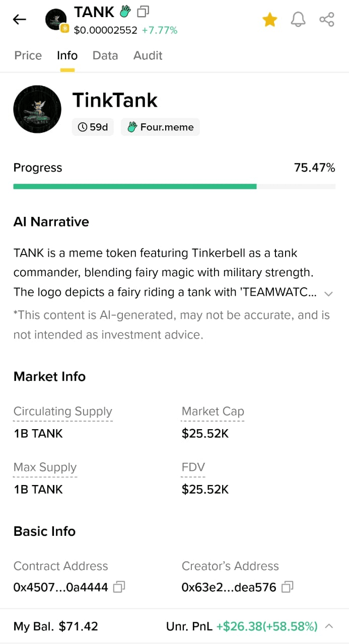Image resolution: width=349 pixels, height=644 pixels.
Task: Copy token name icon beside TANK
Action: [x=144, y=11]
